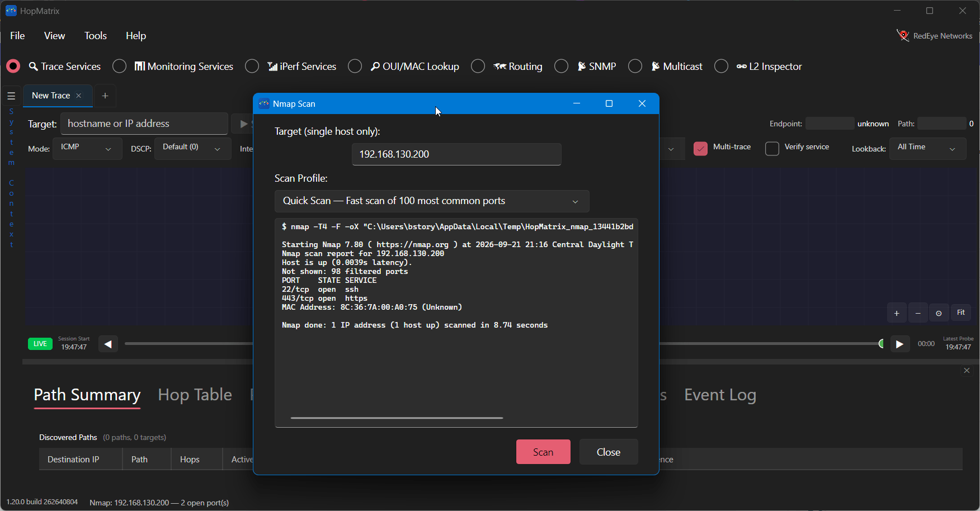The width and height of the screenshot is (980, 511).
Task: Maximize the Nmap Scan dialog
Action: [x=609, y=103]
